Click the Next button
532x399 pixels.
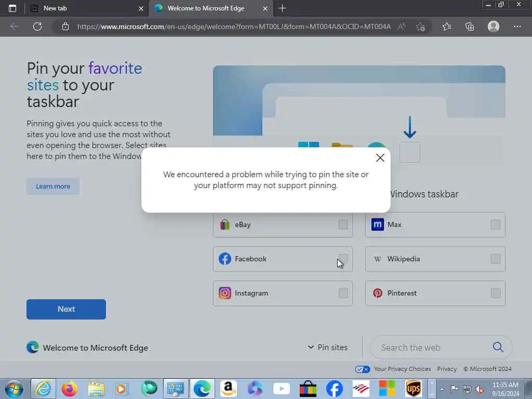(66, 309)
